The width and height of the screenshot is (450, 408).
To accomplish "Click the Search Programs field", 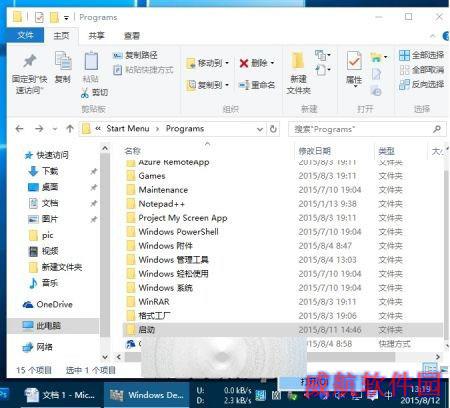I will pos(367,129).
